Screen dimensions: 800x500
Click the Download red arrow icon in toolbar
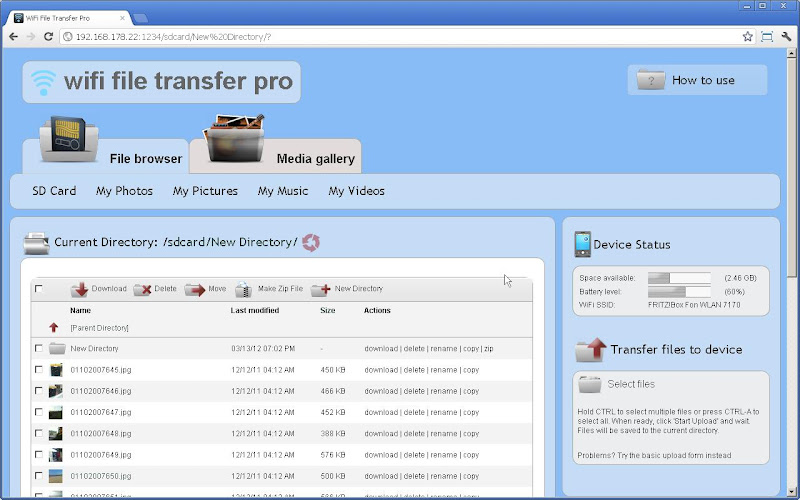[x=80, y=289]
